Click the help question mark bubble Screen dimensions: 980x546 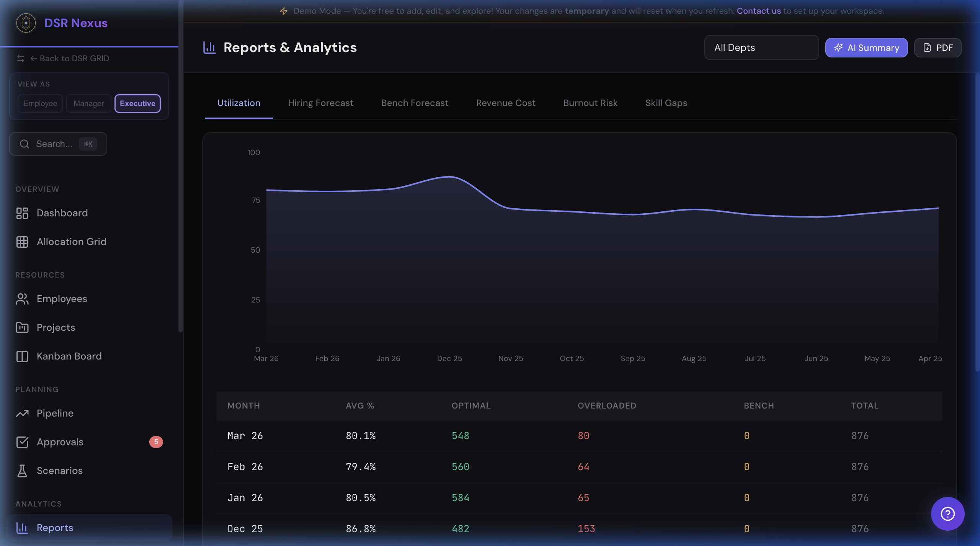(x=947, y=514)
